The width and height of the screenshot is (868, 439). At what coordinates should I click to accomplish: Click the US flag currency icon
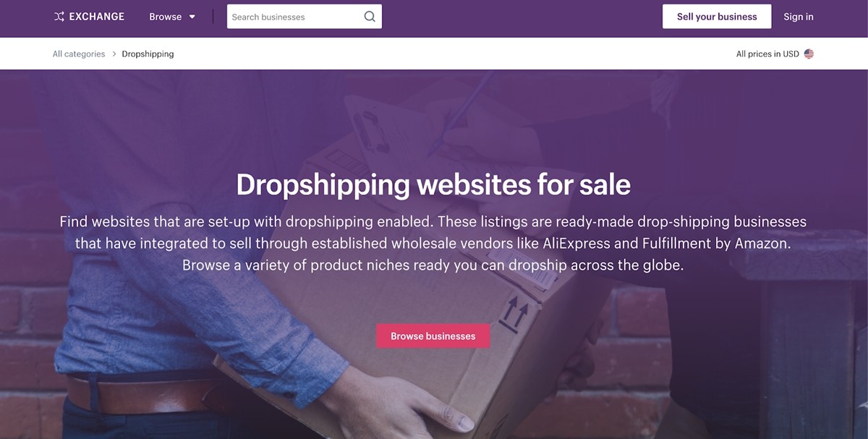coord(809,54)
